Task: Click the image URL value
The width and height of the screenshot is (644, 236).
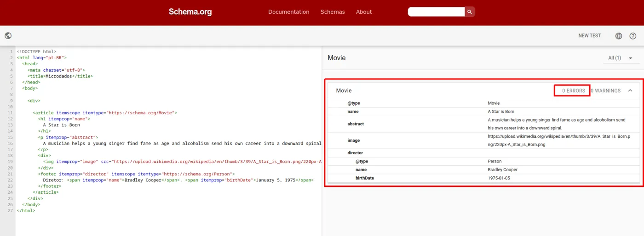Action: (x=559, y=140)
